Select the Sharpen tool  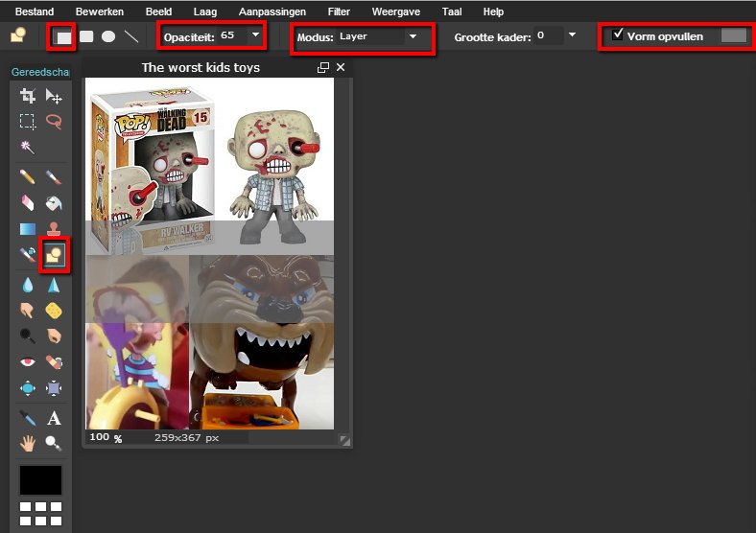click(x=54, y=286)
